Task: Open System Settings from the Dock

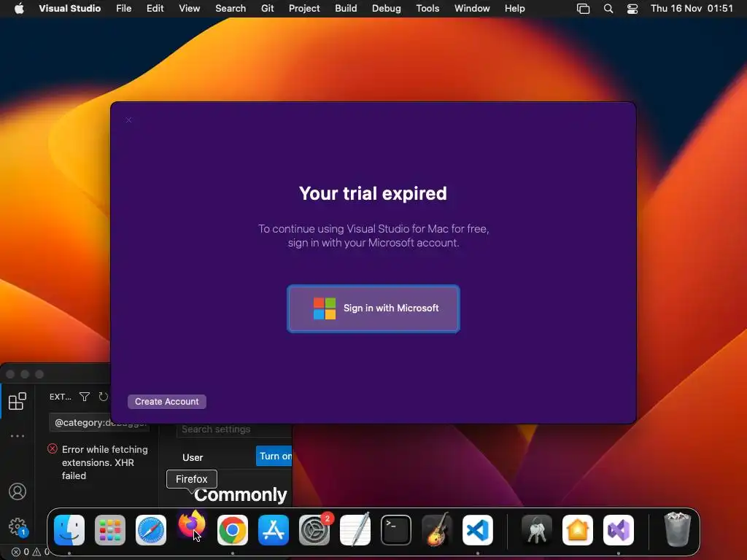Action: (314, 530)
